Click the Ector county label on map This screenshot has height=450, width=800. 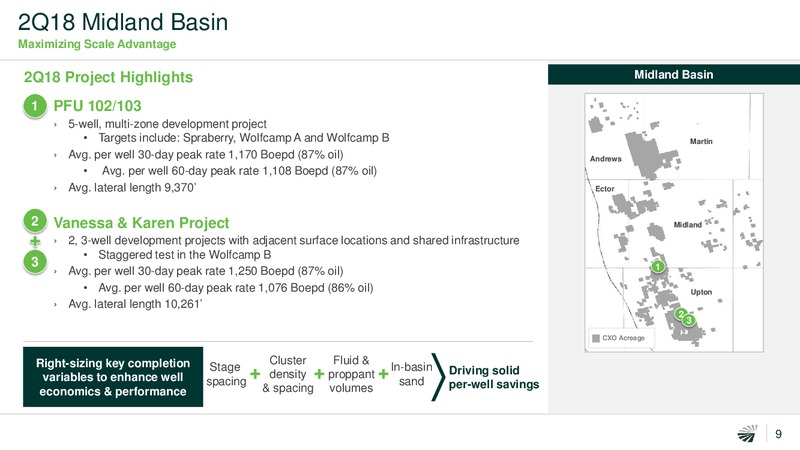(x=605, y=189)
